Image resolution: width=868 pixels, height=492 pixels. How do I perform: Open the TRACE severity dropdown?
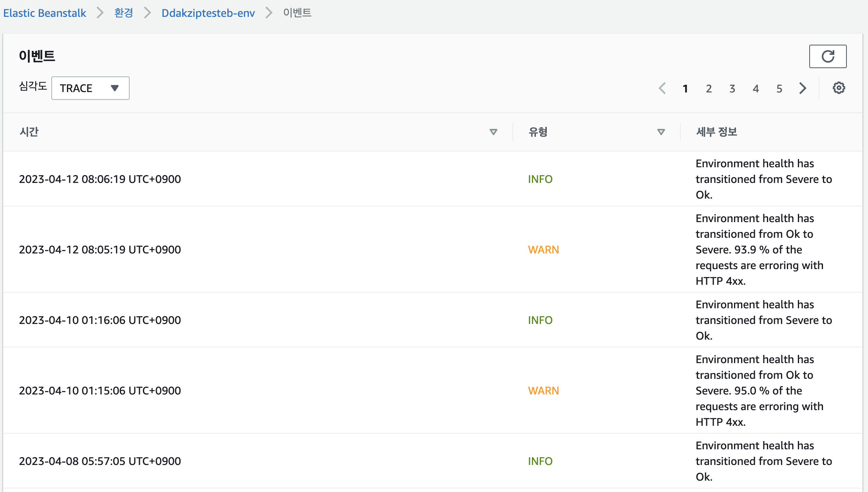point(90,88)
